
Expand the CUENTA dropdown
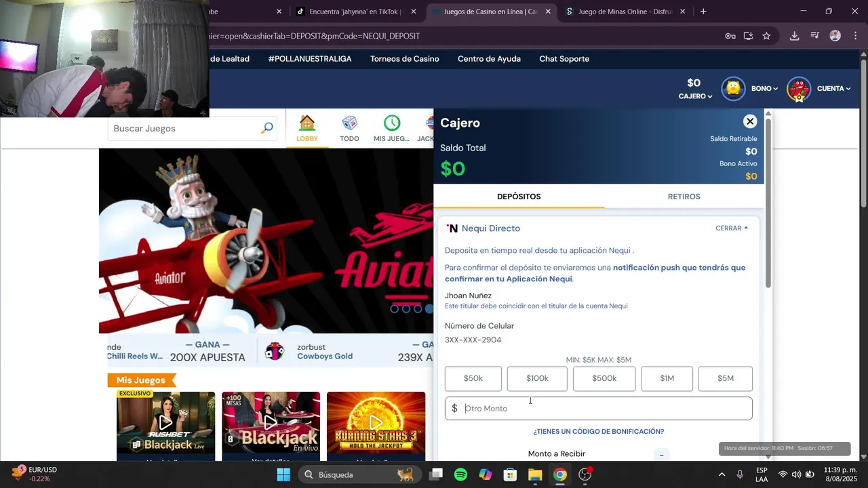coord(833,89)
